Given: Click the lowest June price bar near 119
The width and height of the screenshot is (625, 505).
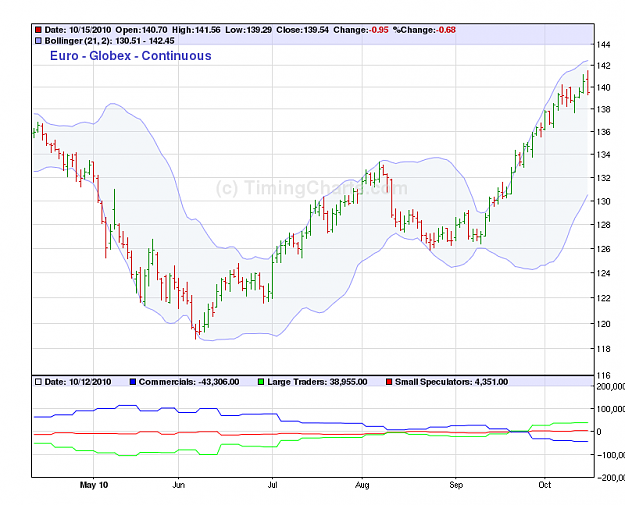Looking at the screenshot, I should pos(195,330).
